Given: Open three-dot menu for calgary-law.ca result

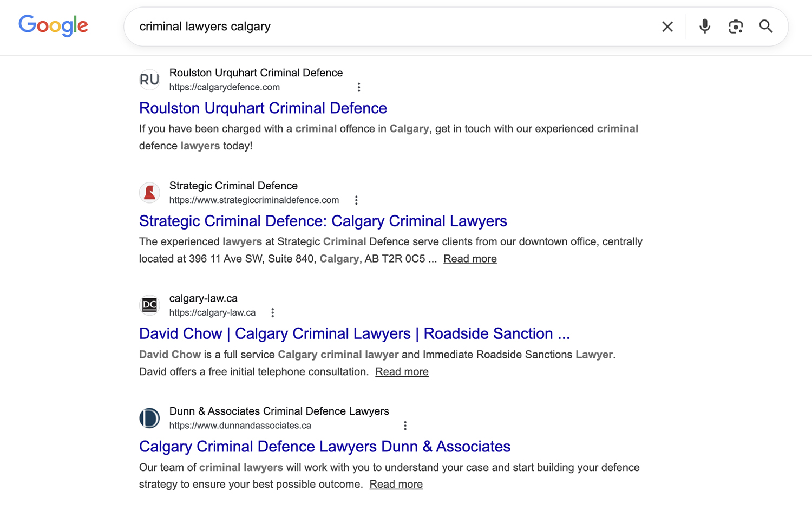Looking at the screenshot, I should [x=272, y=312].
